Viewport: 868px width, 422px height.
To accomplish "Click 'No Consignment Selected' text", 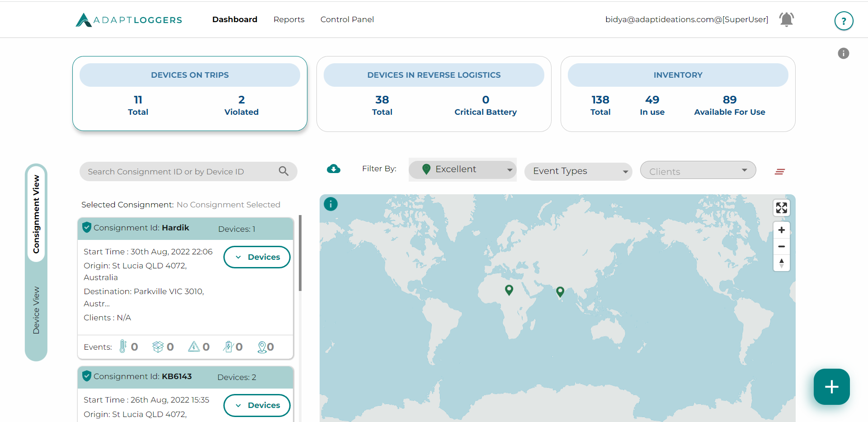I will click(228, 205).
